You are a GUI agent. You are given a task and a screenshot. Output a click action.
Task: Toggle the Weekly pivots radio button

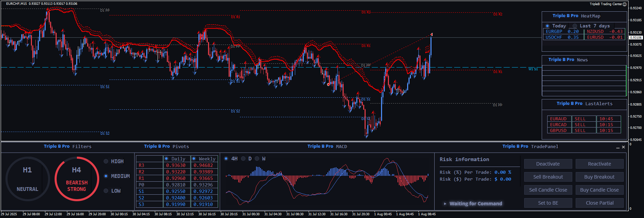pos(194,159)
